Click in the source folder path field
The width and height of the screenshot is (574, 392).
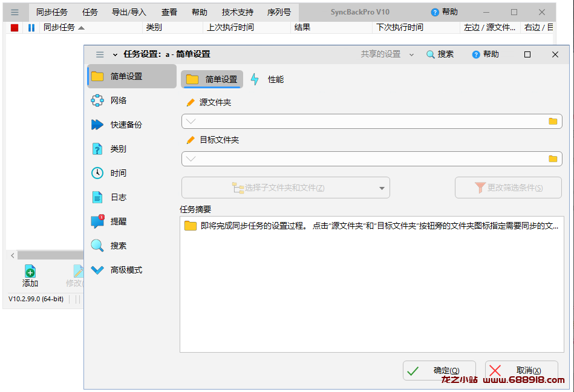point(372,121)
